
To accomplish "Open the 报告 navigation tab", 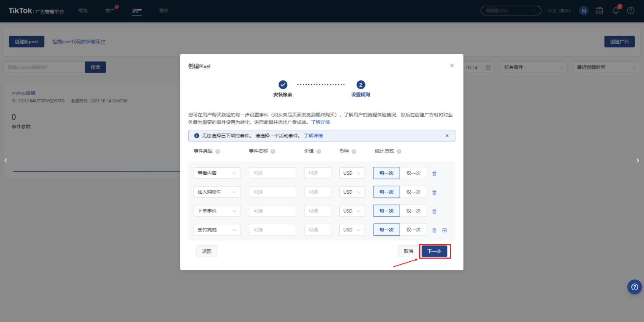I will [164, 11].
